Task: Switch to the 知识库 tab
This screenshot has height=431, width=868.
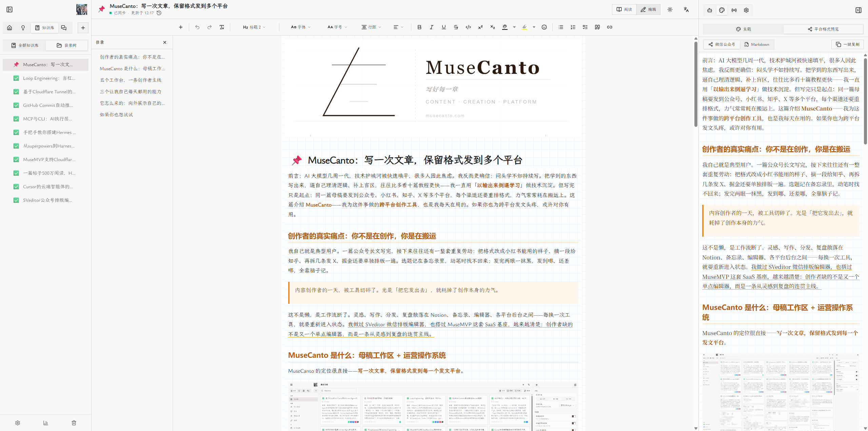Action: click(x=45, y=28)
